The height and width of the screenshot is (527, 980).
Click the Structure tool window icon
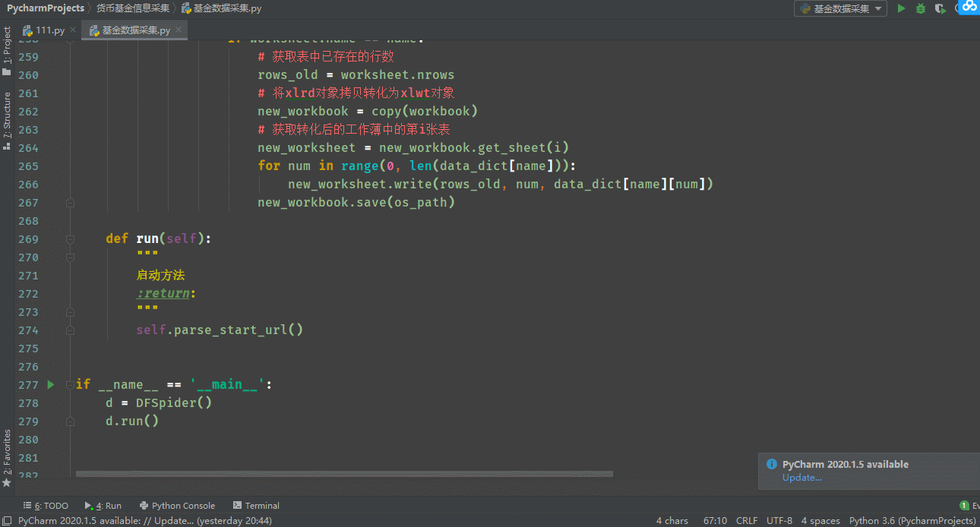7,145
